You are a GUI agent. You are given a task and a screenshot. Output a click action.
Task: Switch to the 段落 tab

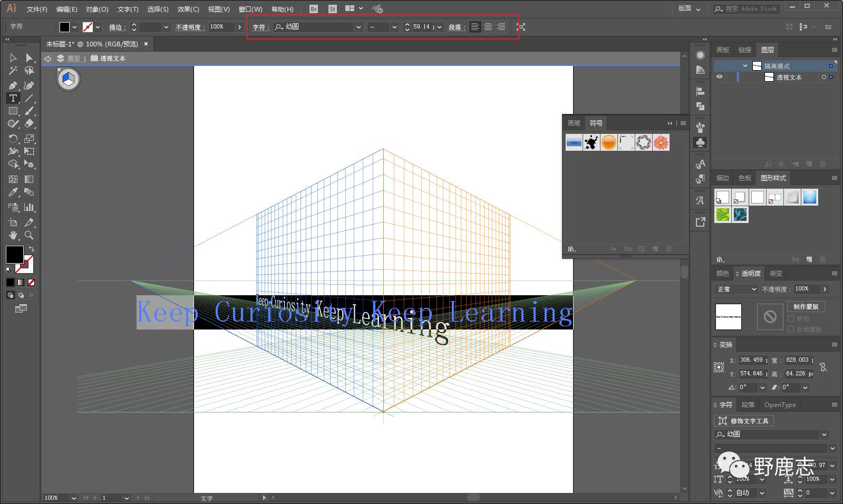pos(748,405)
